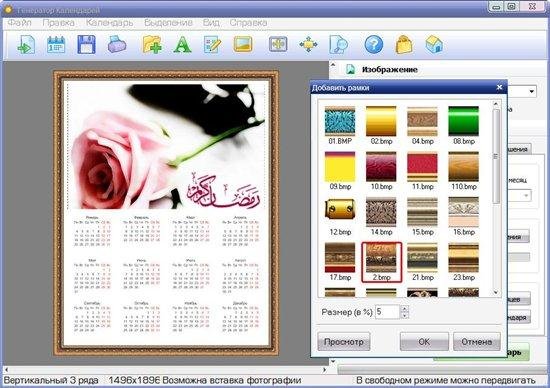Click the highlighted 2.bmp frame
This screenshot has height=388, width=550.
pos(381,262)
